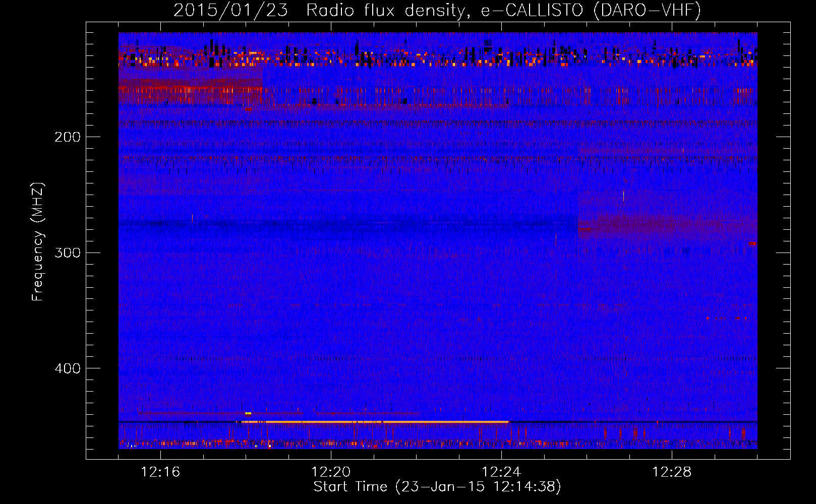Click the 12:24 time tick label
Image resolution: width=816 pixels, height=504 pixels.
coord(501,472)
